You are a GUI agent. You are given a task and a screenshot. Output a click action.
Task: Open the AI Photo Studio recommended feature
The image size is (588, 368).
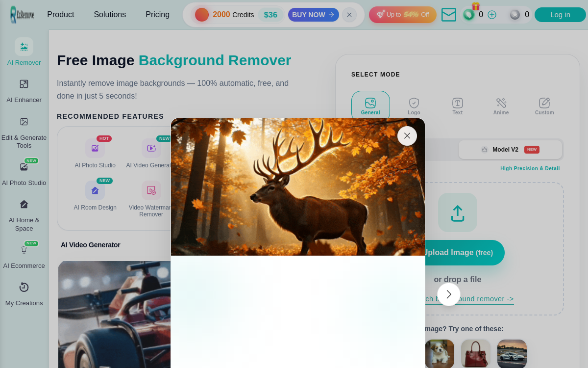pos(95,154)
